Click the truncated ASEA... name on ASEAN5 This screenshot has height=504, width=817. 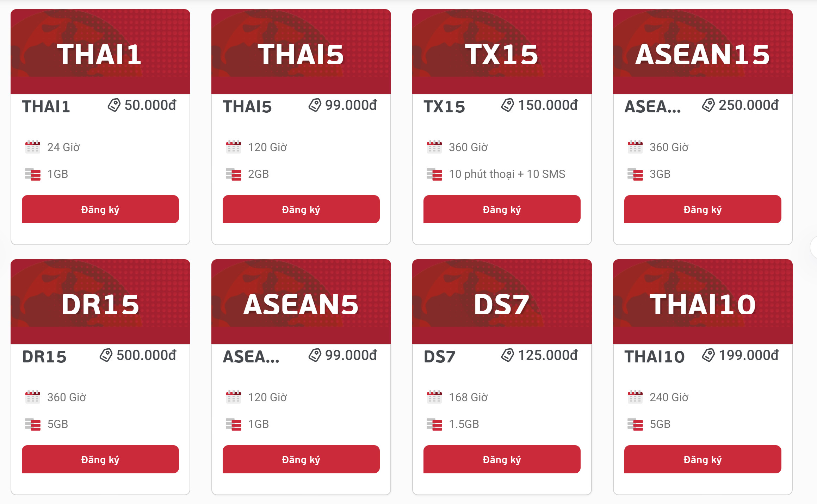tap(250, 357)
